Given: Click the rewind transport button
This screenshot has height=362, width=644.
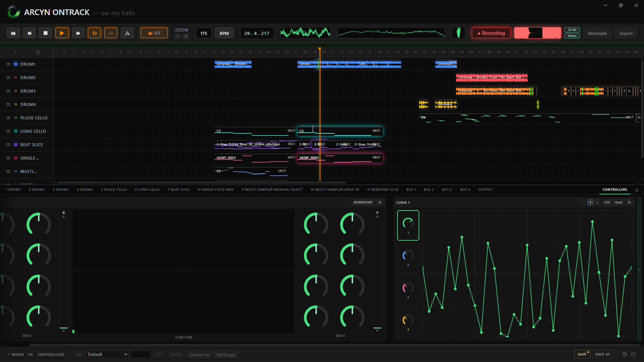Looking at the screenshot, I should pyautogui.click(x=29, y=33).
